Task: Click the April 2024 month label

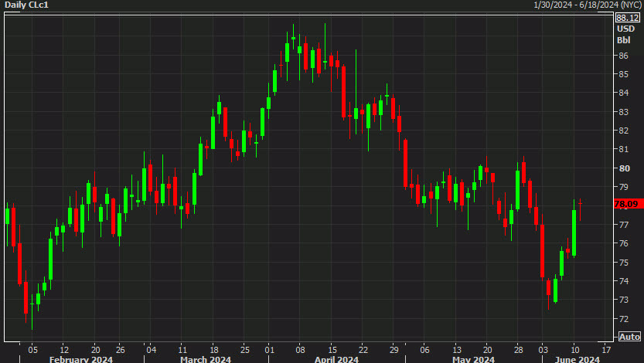Action: [x=336, y=359]
